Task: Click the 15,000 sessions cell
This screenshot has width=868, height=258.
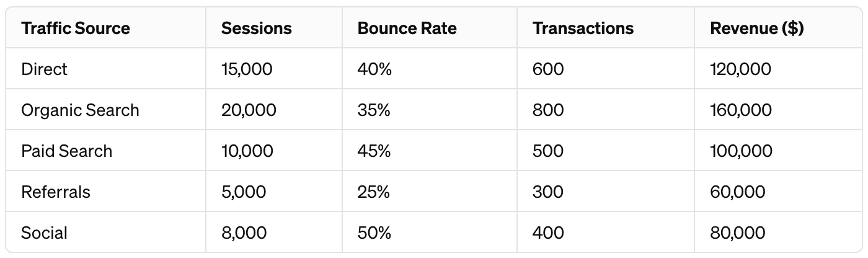Action: click(x=246, y=69)
